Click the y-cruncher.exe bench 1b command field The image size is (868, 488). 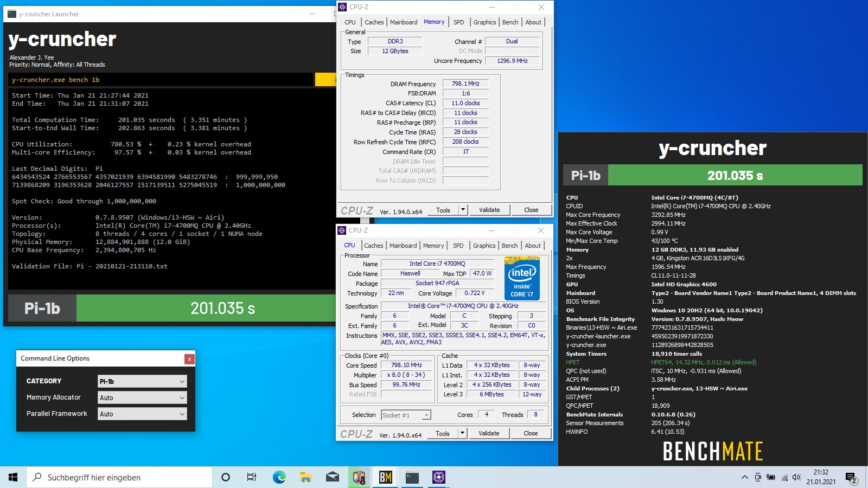pyautogui.click(x=161, y=80)
